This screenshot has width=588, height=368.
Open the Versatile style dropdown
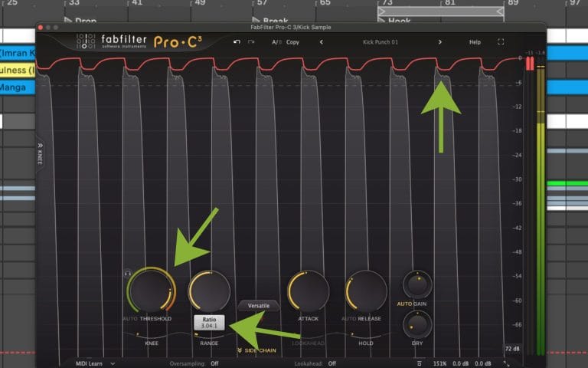click(258, 306)
